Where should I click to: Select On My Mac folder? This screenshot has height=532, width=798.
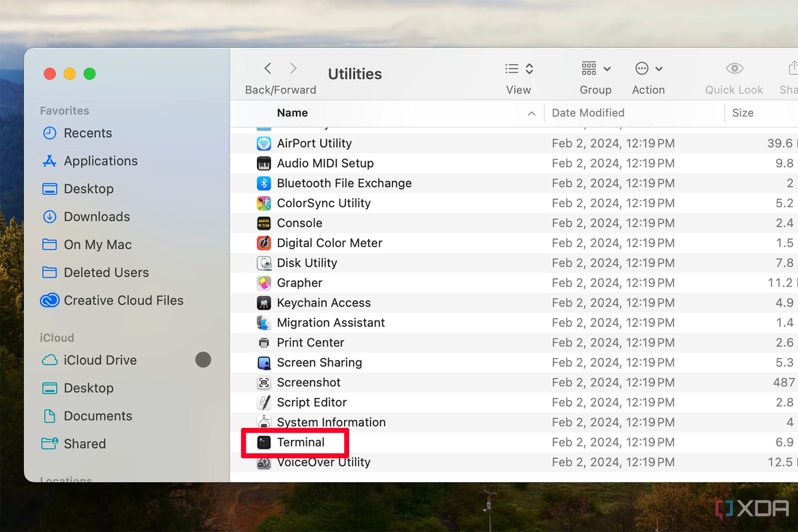(x=87, y=244)
